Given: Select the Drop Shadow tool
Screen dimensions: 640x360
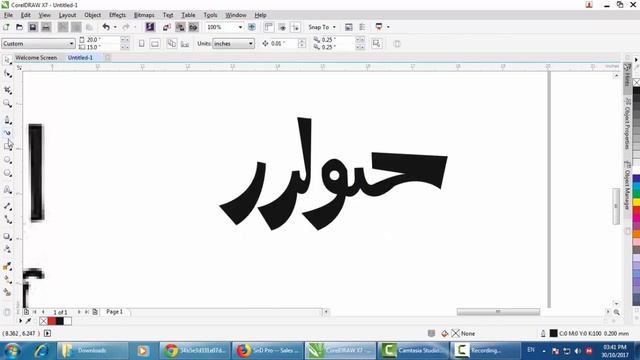Looking at the screenshot, I should click(7, 236).
